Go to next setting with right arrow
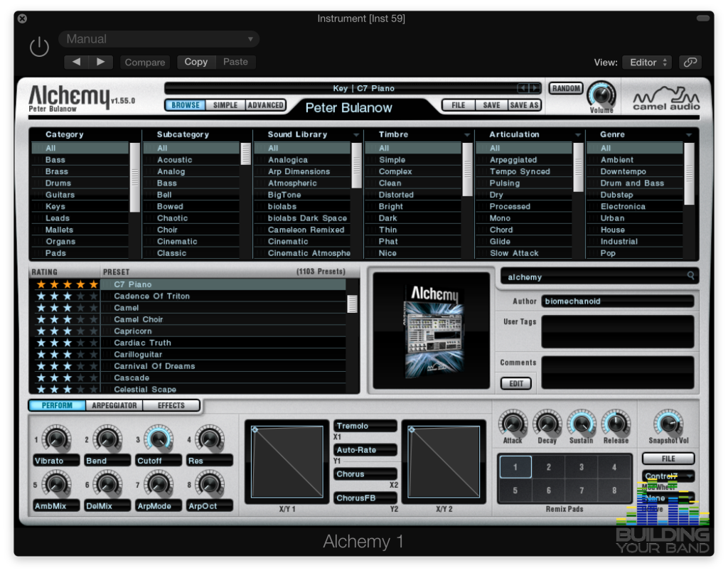 101,62
